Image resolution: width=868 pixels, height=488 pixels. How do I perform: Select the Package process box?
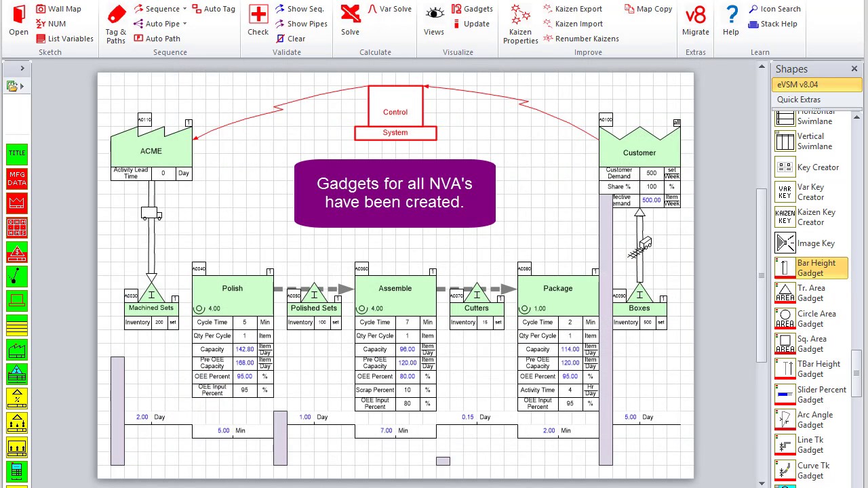558,296
